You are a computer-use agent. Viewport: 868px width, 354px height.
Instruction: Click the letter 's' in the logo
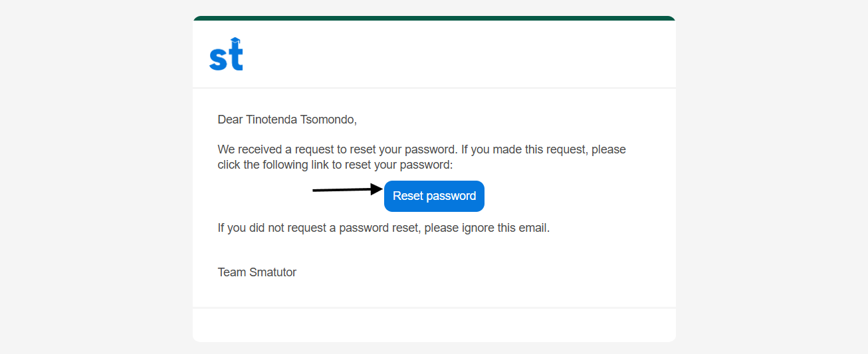[217, 59]
